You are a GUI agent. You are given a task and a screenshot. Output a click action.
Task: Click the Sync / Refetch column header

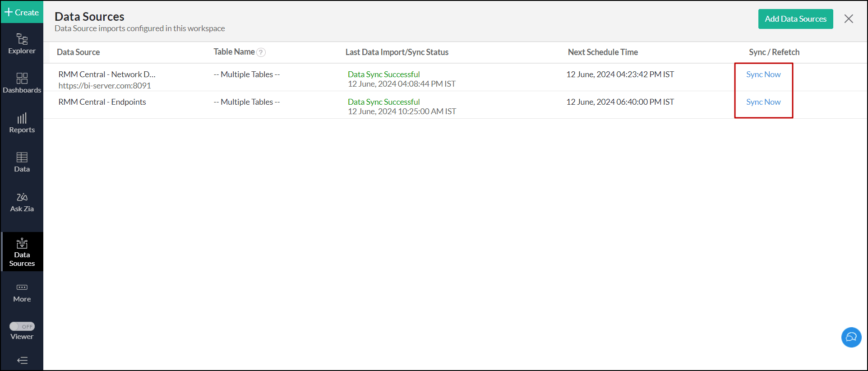point(774,52)
